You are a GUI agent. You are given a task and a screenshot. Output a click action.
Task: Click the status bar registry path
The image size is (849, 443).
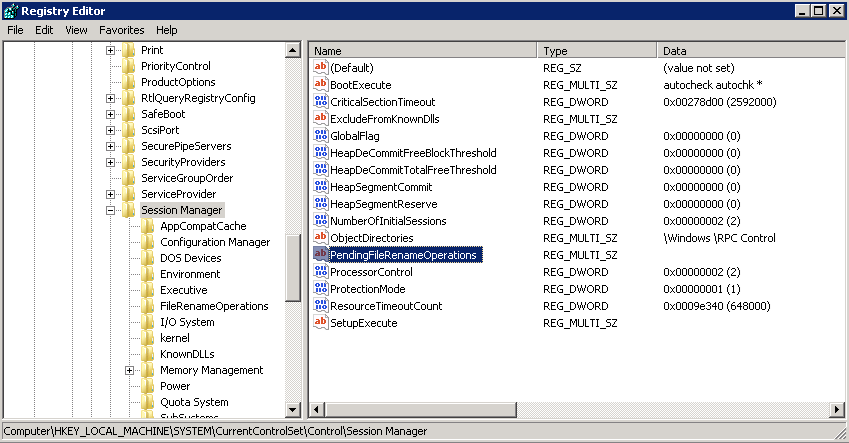point(215,432)
